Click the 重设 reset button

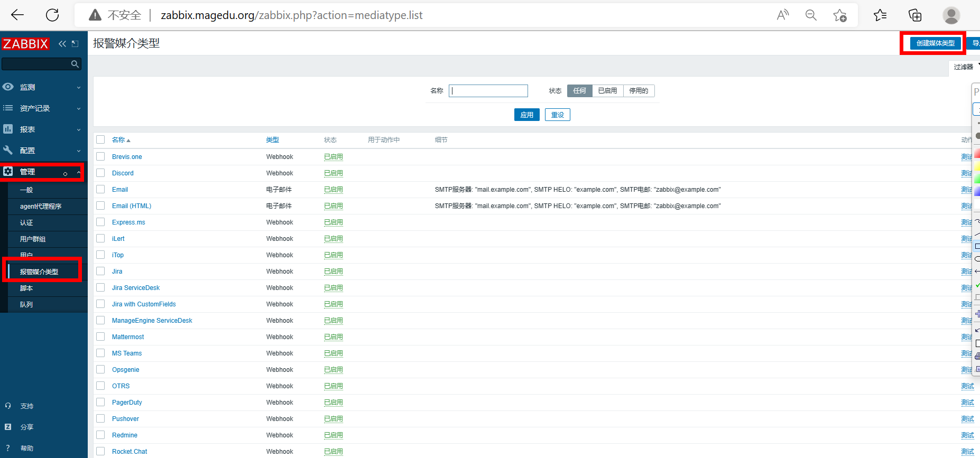point(558,115)
